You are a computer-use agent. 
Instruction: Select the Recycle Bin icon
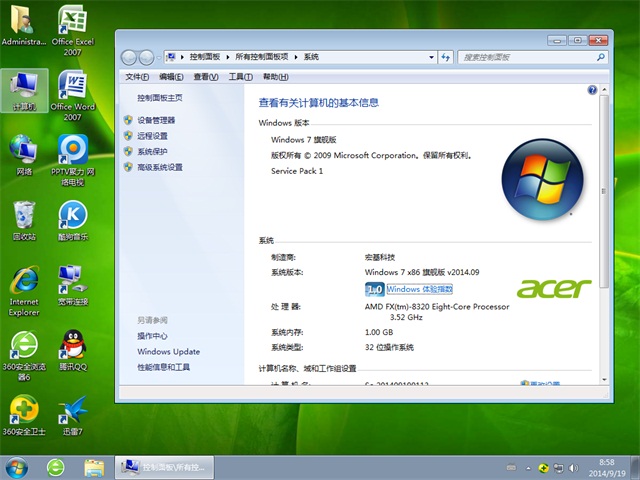pyautogui.click(x=24, y=216)
